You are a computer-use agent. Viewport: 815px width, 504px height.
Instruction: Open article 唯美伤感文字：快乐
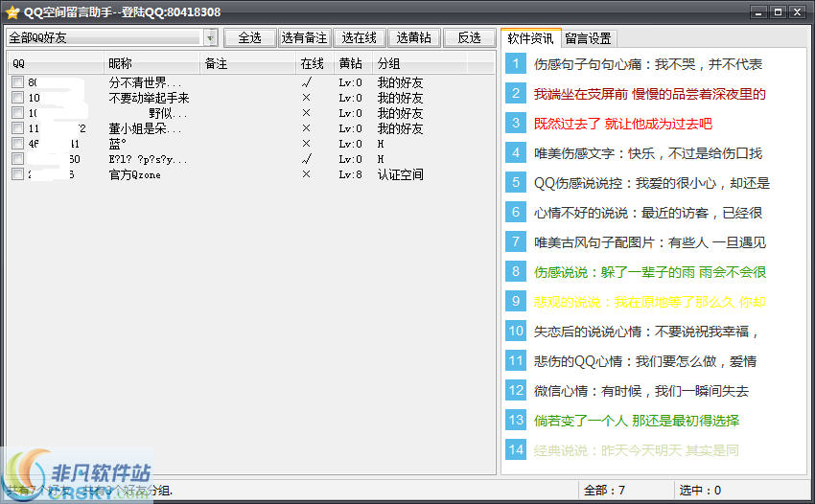(647, 152)
